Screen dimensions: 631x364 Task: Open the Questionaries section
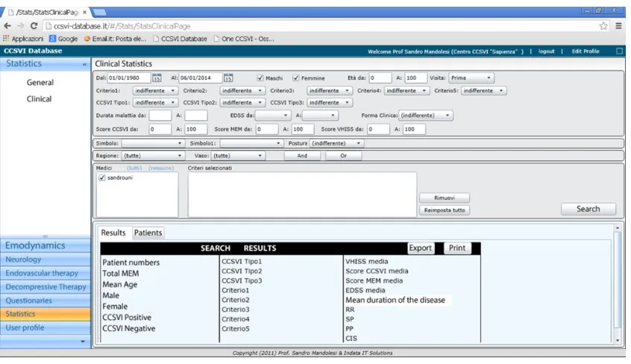(45, 301)
